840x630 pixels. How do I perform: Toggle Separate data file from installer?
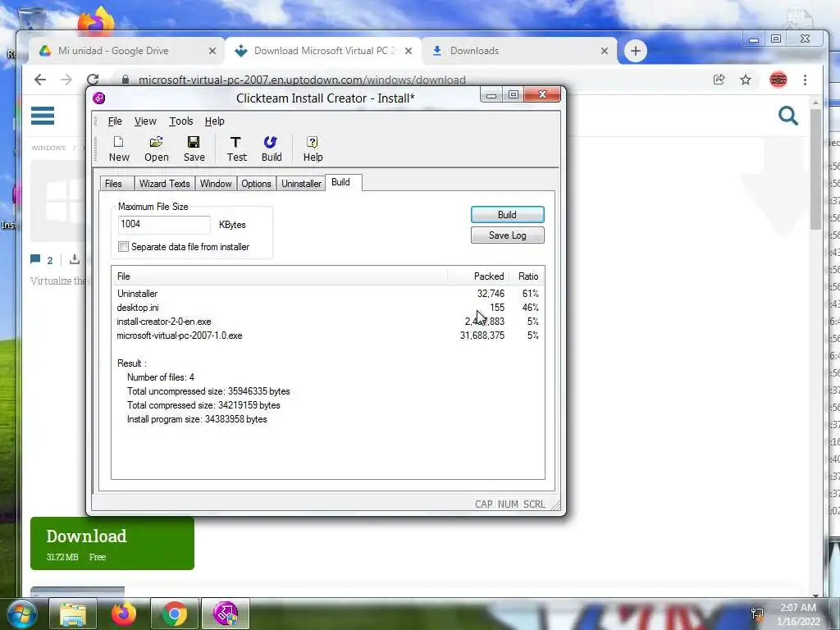(x=123, y=246)
